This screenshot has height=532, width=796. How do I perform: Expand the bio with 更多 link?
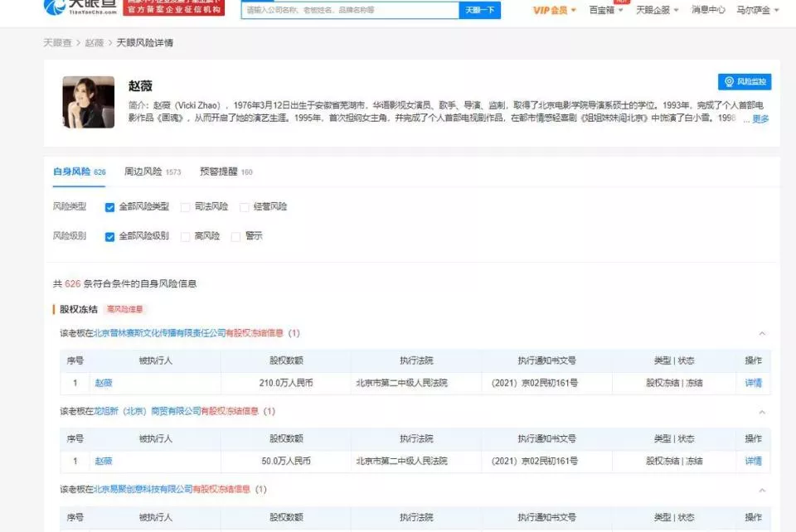760,118
